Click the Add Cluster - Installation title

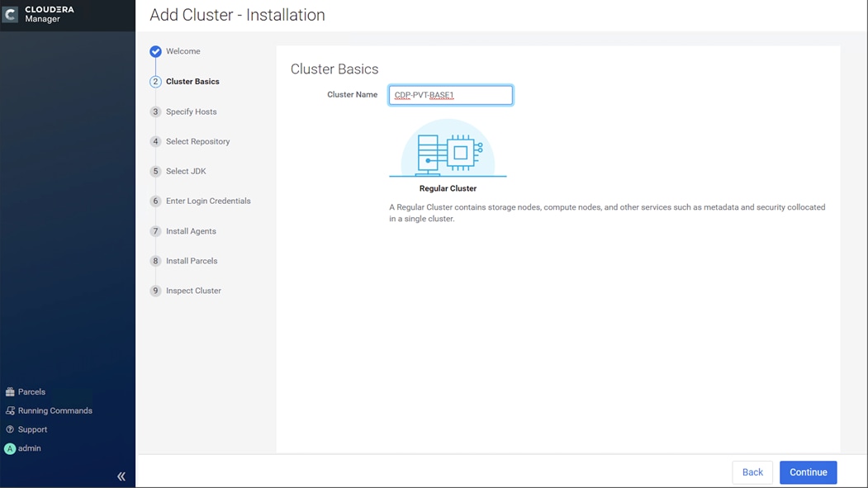(x=238, y=15)
